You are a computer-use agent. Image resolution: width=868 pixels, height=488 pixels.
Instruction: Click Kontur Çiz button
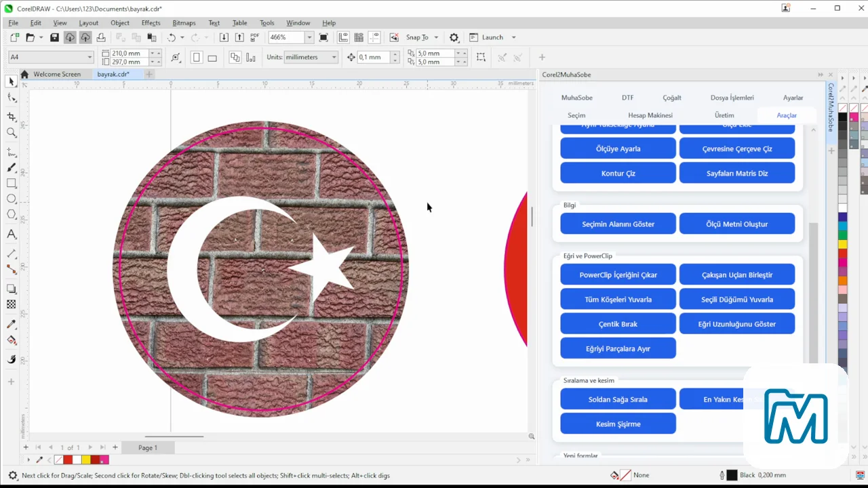click(618, 173)
